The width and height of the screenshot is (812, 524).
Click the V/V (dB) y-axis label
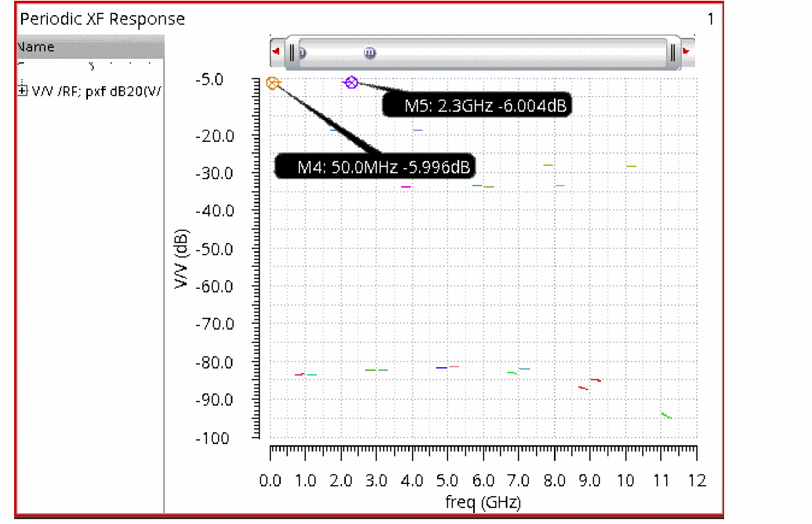[180, 258]
